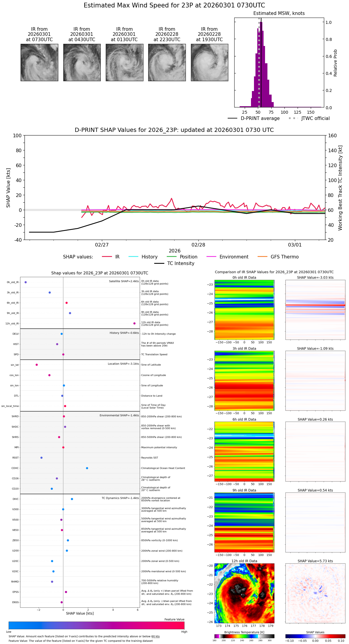Select the COHC SHAP data point

coord(87,468)
